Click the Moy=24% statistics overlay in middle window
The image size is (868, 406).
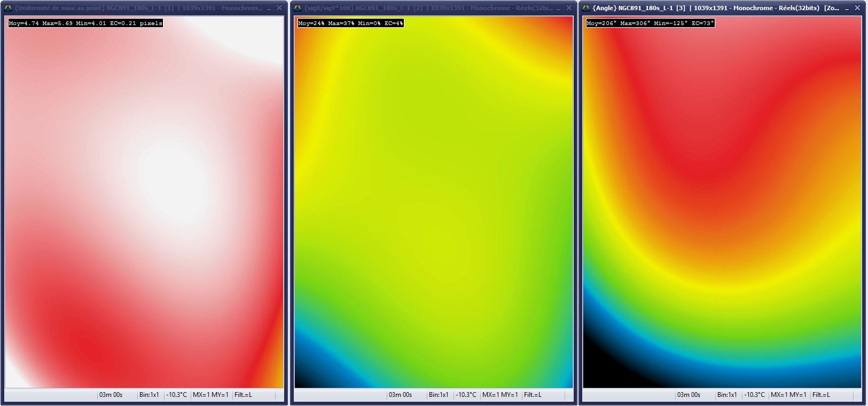click(350, 23)
